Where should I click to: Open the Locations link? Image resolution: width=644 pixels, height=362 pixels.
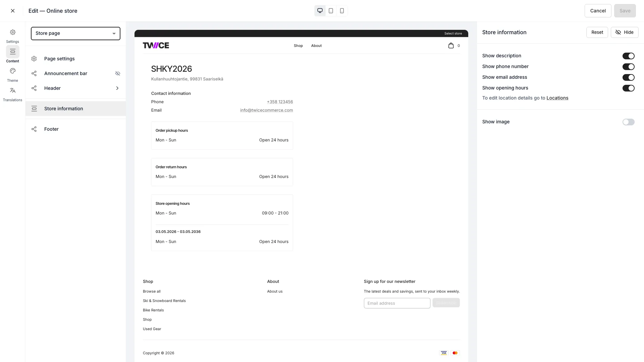click(x=557, y=98)
